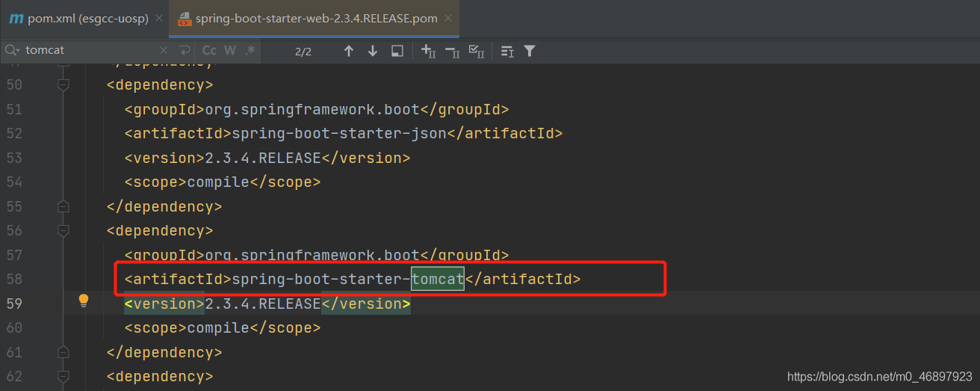Jump to next search occurrence
The width and height of the screenshot is (980, 391).
click(373, 51)
